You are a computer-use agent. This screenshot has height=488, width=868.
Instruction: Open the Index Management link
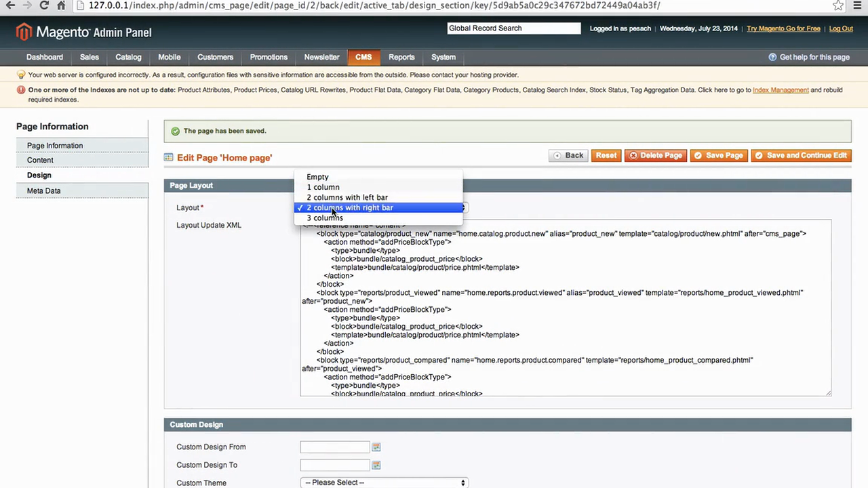pos(781,89)
